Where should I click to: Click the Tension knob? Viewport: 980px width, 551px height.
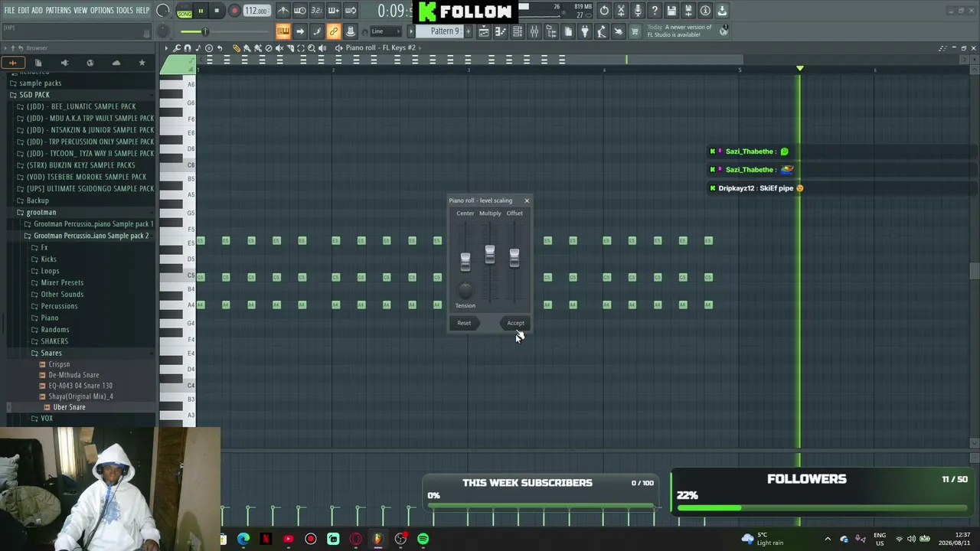tap(465, 289)
